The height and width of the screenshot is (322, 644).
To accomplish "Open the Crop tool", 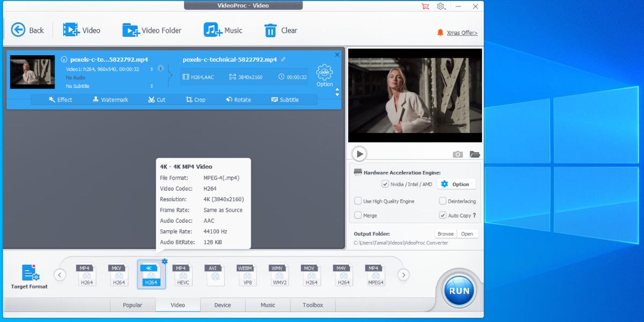I will [195, 99].
